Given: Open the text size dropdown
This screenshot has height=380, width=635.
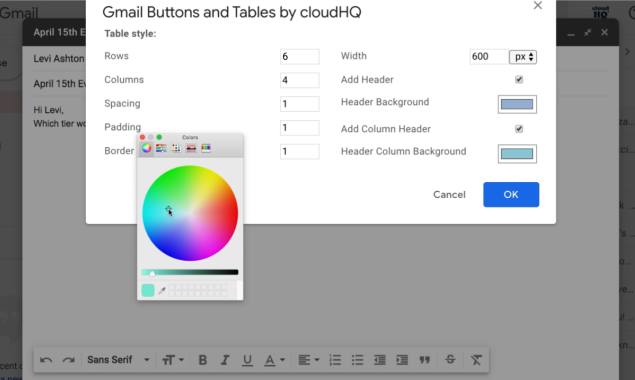Looking at the screenshot, I should point(173,360).
